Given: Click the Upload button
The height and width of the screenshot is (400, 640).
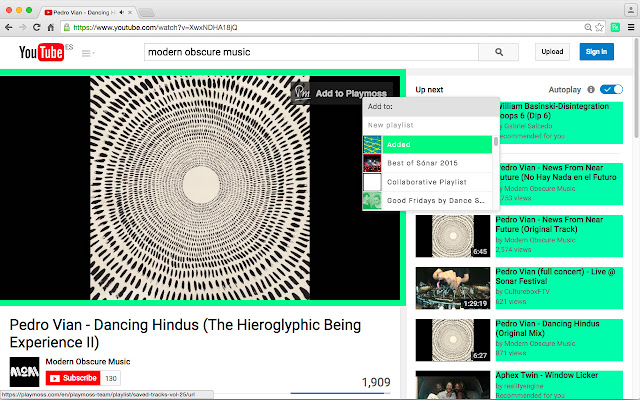Looking at the screenshot, I should point(552,52).
